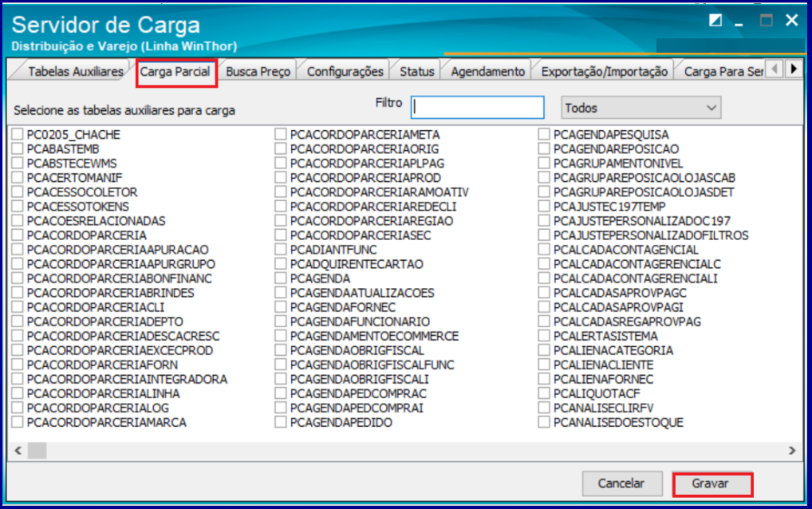
Task: Select the Status tab
Action: (417, 72)
